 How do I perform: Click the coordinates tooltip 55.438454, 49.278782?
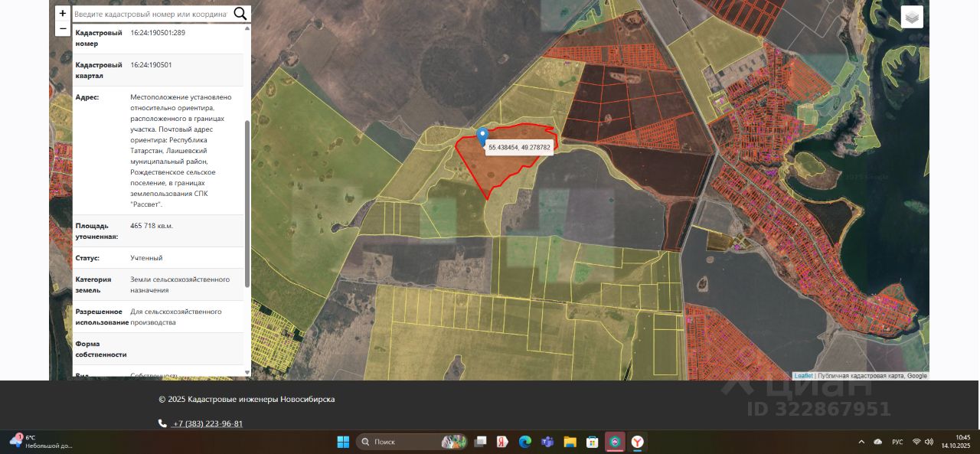pyautogui.click(x=519, y=148)
